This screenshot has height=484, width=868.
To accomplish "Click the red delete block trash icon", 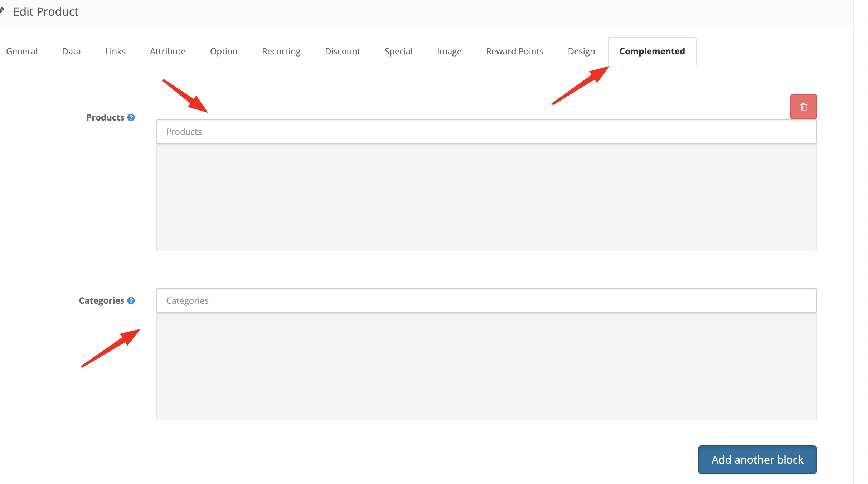I will point(803,106).
